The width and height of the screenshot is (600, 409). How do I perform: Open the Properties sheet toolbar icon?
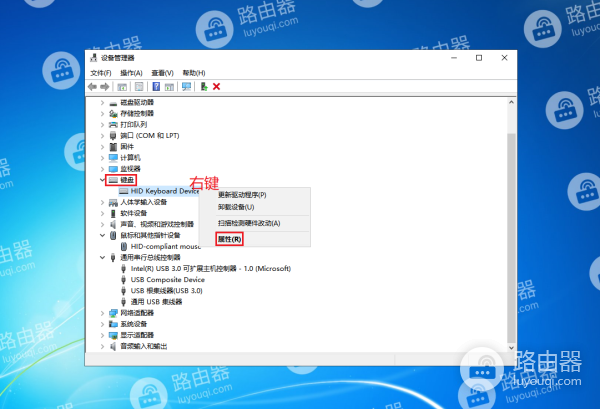tap(139, 87)
